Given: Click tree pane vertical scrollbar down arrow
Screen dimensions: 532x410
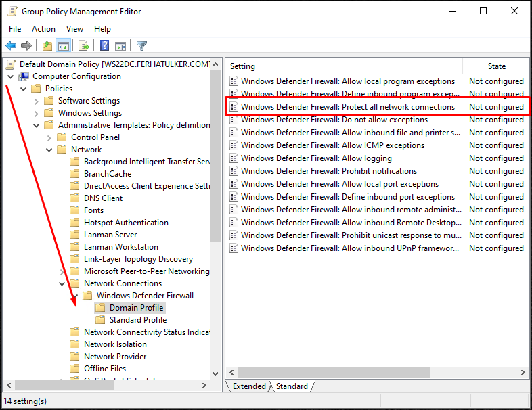Looking at the screenshot, I should 215,373.
